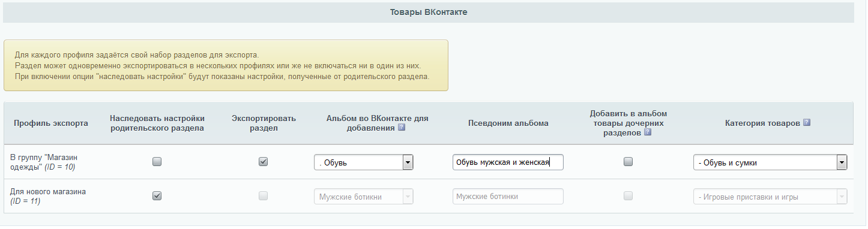Open Игровые приставки и игры category dropdown
Image resolution: width=868 pixels, height=229 pixels.
[x=770, y=197]
